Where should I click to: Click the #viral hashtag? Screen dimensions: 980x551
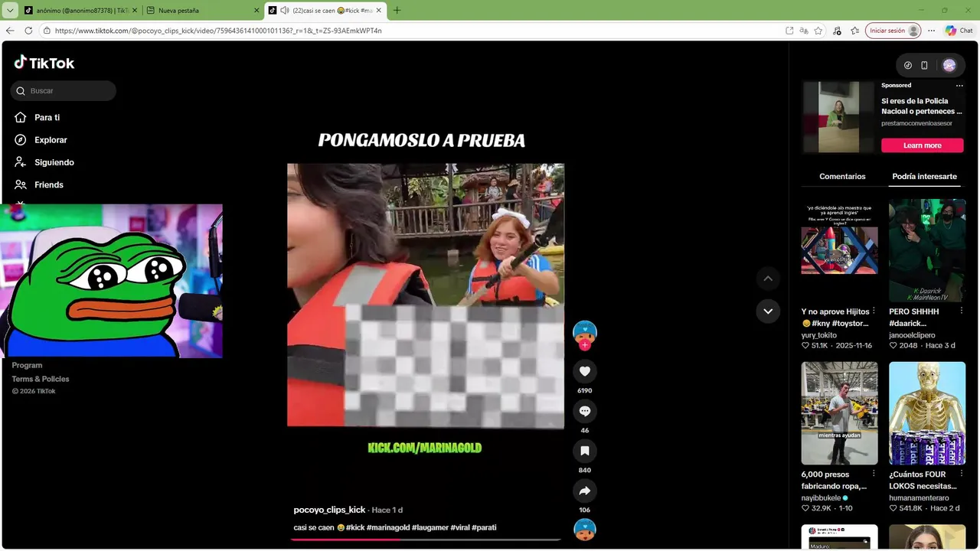(x=459, y=527)
